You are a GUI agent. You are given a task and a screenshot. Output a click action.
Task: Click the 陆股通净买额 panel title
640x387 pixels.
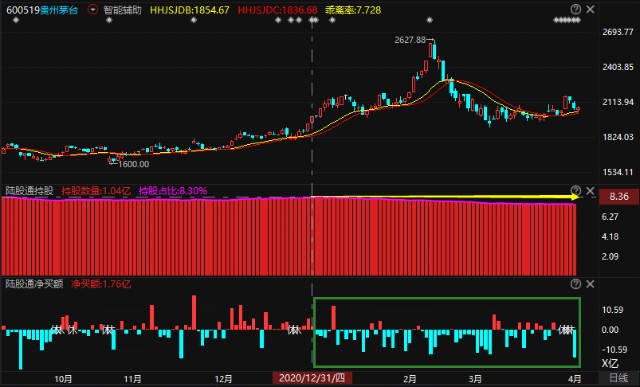[x=34, y=284]
